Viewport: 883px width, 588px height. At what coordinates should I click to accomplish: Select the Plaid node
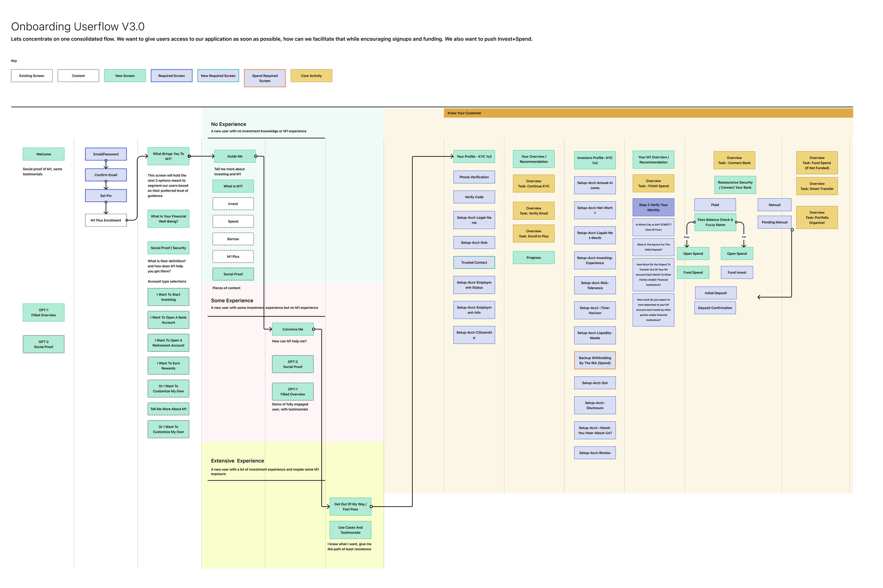point(714,205)
